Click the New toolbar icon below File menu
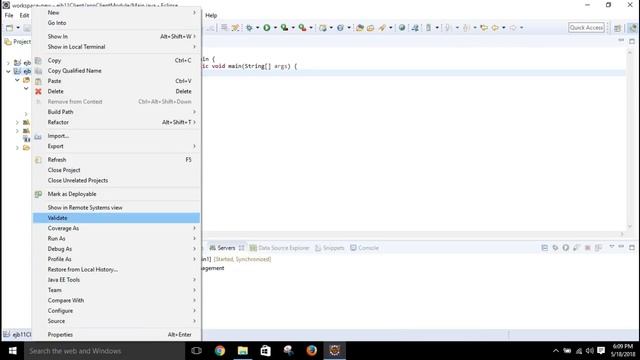The height and width of the screenshot is (360, 640). point(9,28)
